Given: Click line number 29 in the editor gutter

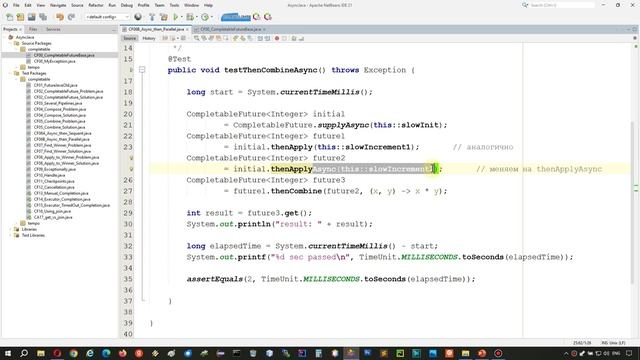Looking at the screenshot, I should (x=128, y=213).
